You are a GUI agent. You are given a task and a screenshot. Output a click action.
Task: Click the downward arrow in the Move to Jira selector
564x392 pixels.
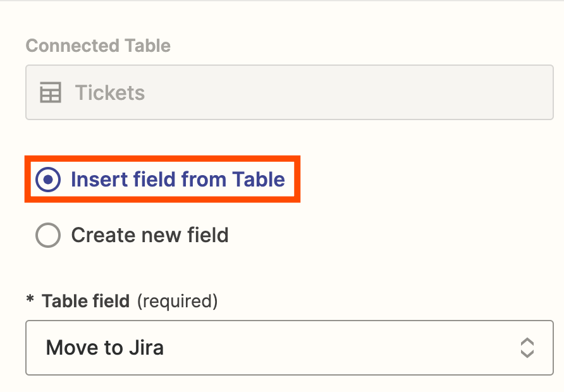coord(527,353)
